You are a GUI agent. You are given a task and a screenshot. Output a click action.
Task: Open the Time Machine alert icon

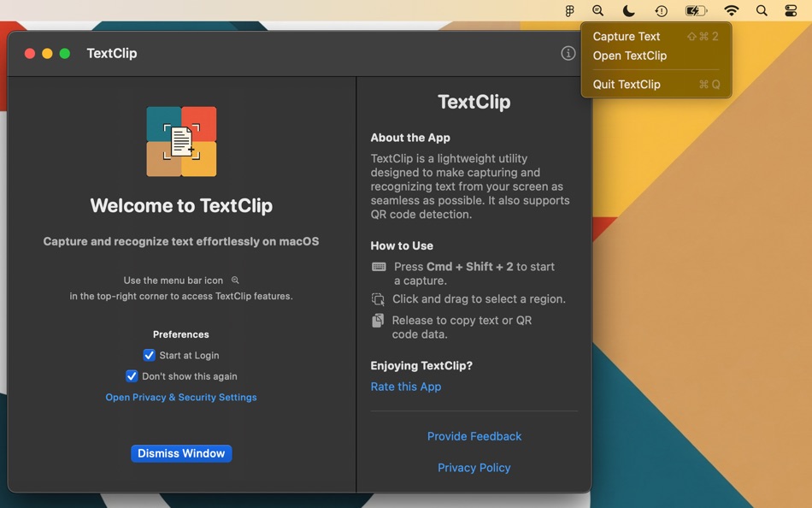(x=662, y=11)
